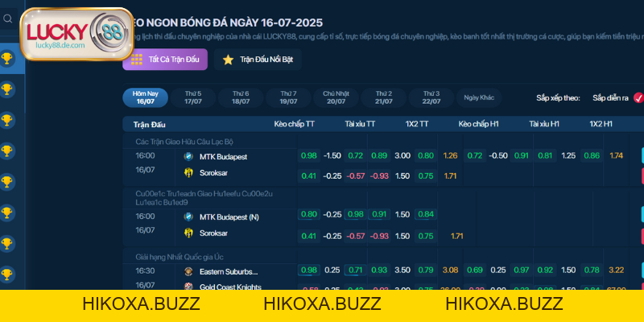Click the Sắp xếp theo label
Screen dimensions: 644x322
[558, 98]
